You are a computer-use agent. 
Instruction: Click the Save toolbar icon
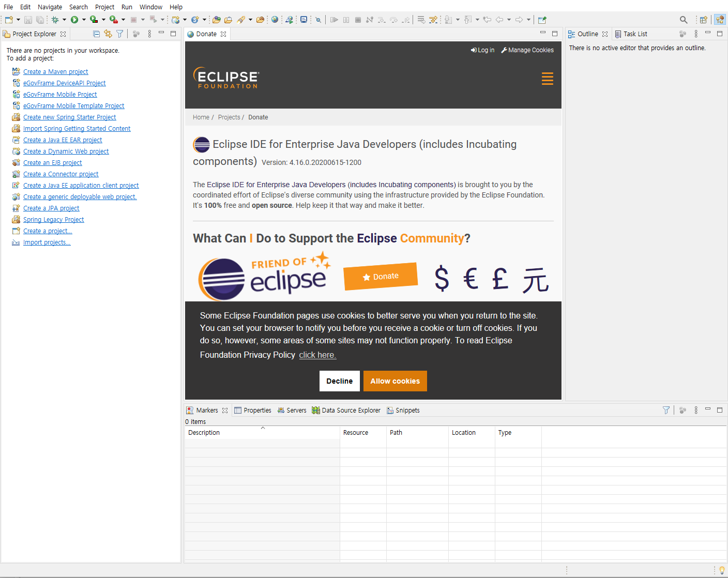(x=28, y=20)
